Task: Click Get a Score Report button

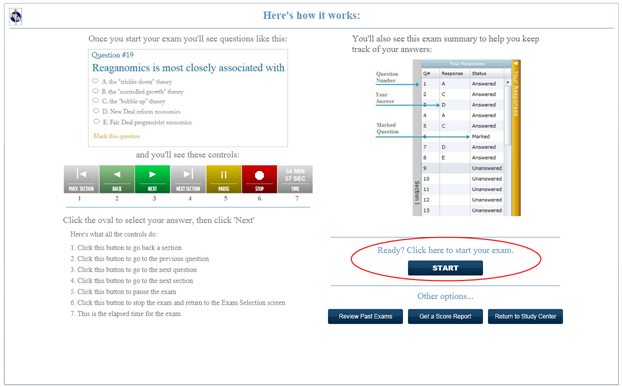Action: click(x=445, y=316)
